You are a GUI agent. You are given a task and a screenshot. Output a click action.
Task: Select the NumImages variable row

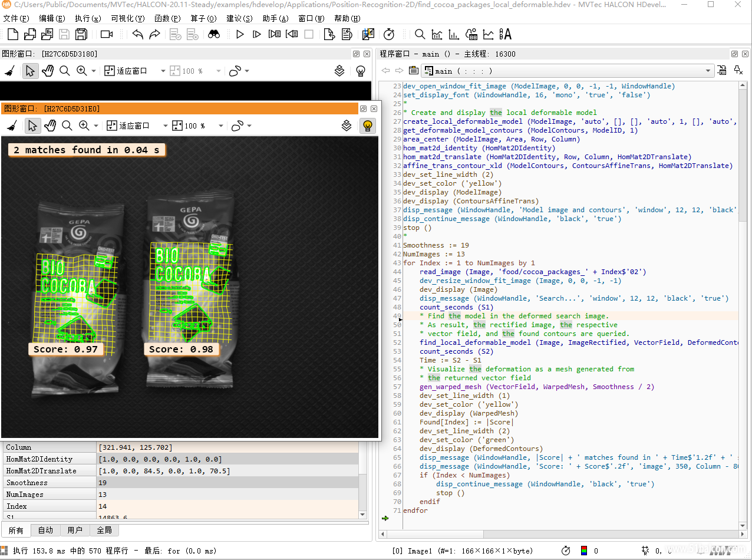tap(180, 495)
